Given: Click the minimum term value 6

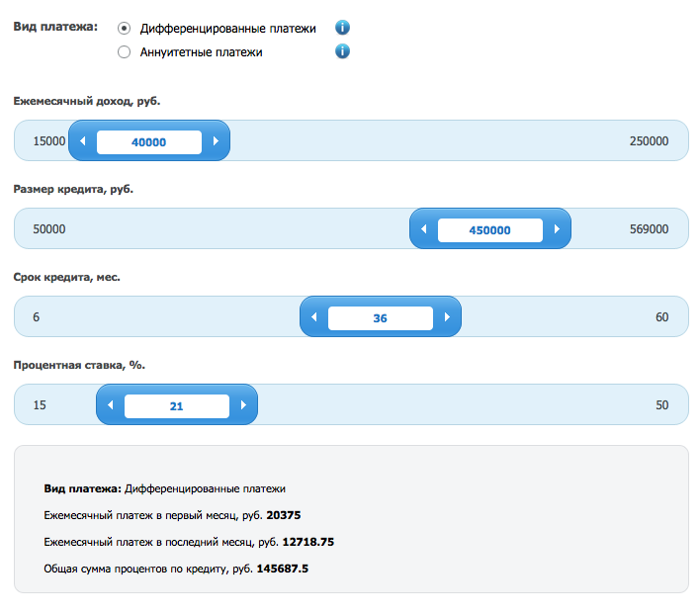Looking at the screenshot, I should point(37,316).
